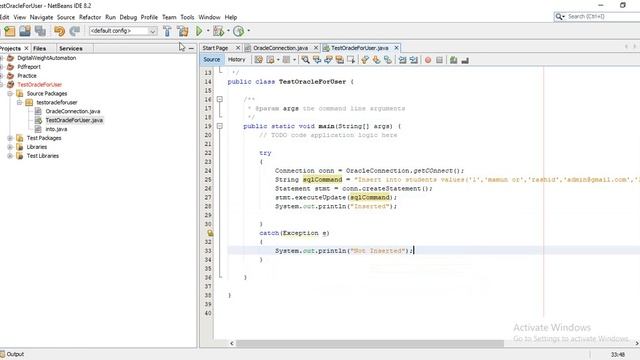
Task: Click the Open Project toolbar icon
Action: tap(25, 31)
